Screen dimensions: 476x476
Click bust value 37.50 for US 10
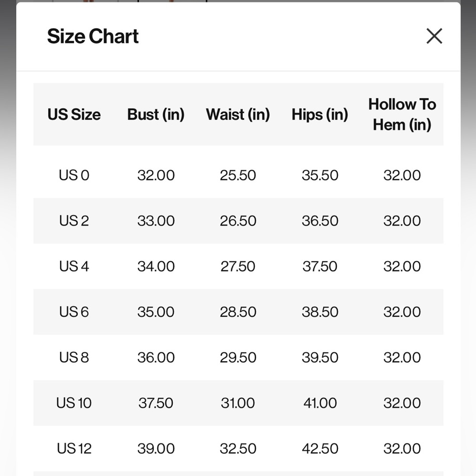coord(156,403)
